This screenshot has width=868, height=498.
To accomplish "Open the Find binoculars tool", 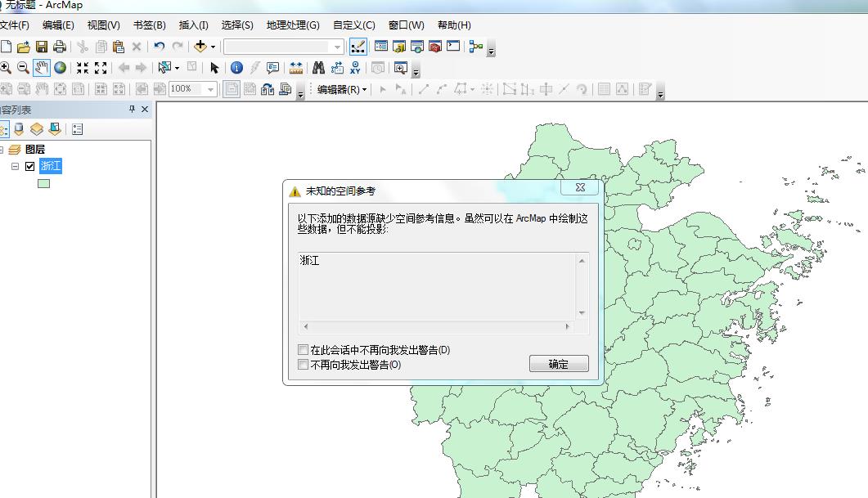I will pyautogui.click(x=318, y=68).
